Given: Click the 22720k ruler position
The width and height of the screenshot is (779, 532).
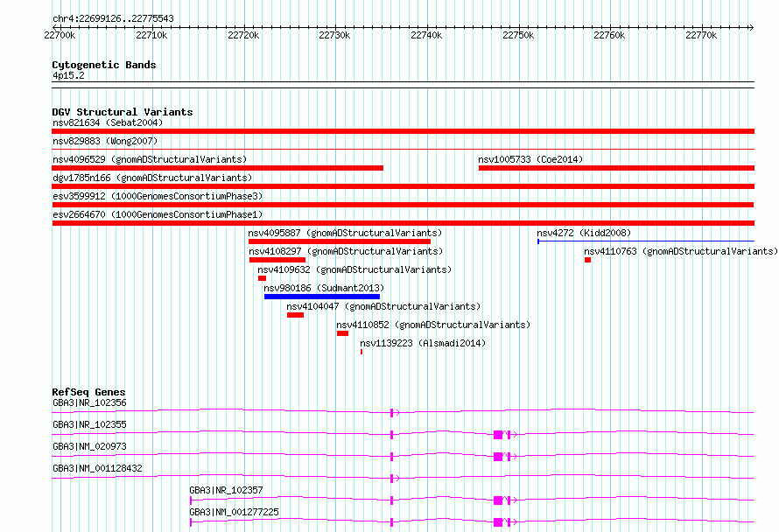Looking at the screenshot, I should click(243, 35).
